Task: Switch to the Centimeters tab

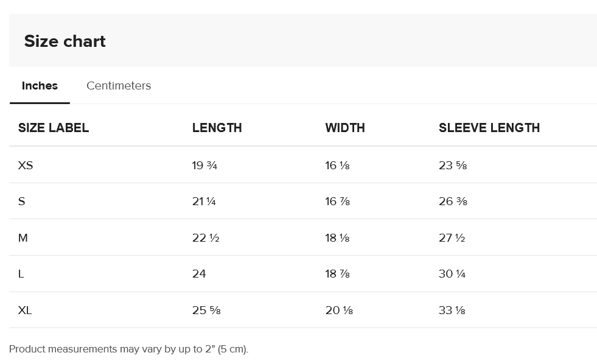Action: point(119,86)
